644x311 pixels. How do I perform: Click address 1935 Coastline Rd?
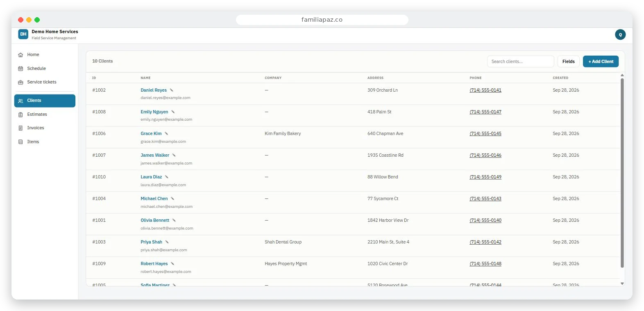pyautogui.click(x=385, y=155)
